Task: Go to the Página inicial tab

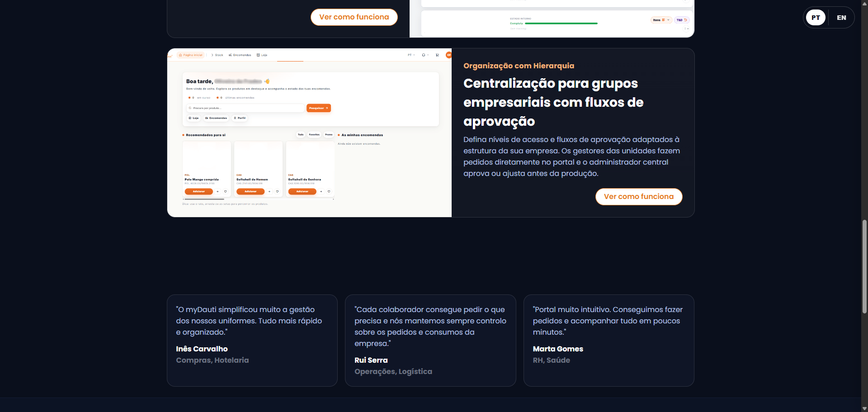Action: pos(191,55)
